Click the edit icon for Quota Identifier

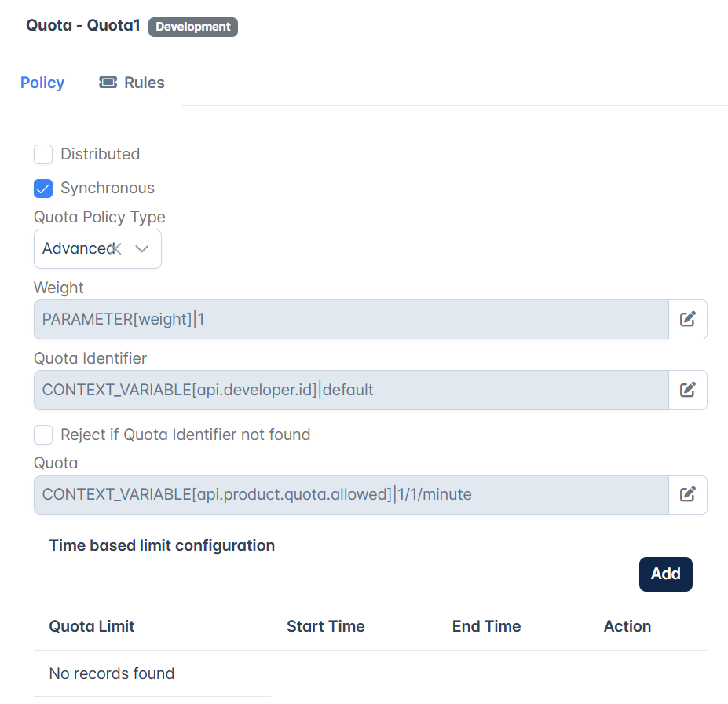click(688, 390)
